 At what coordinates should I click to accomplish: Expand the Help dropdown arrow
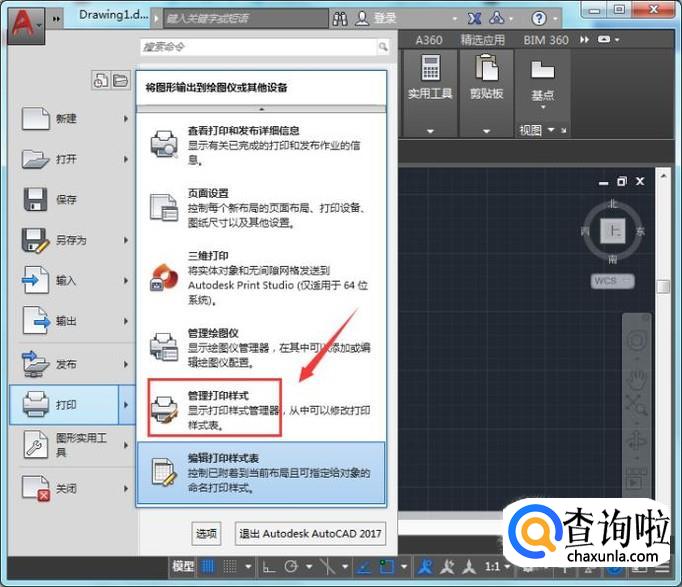555,19
